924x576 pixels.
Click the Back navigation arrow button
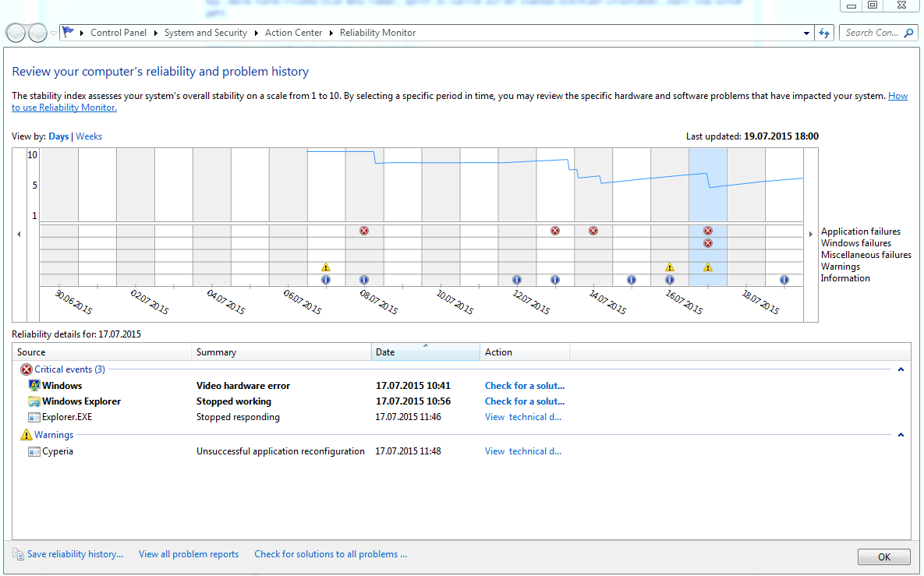click(x=16, y=33)
